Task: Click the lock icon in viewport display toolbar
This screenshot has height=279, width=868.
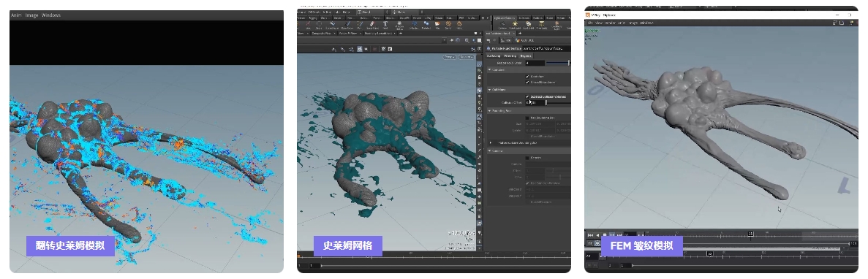Action: click(480, 77)
